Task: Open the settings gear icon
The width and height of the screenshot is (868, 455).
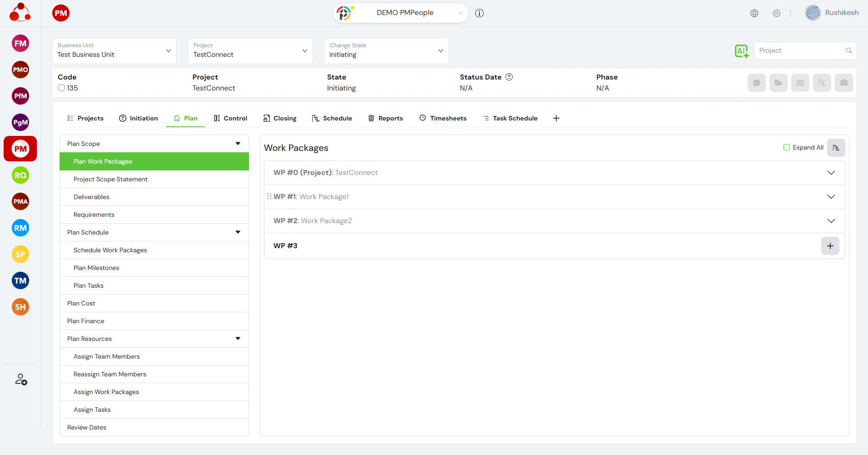Action: pos(777,13)
